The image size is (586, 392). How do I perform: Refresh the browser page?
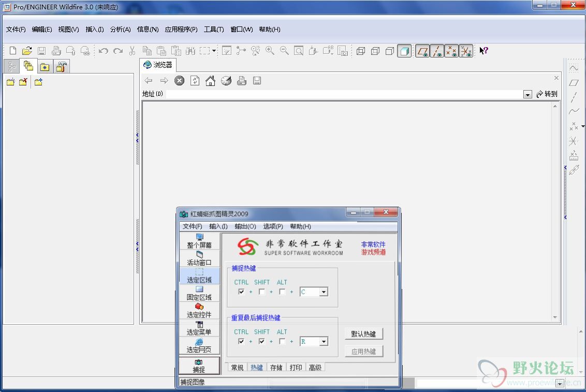[x=195, y=81]
